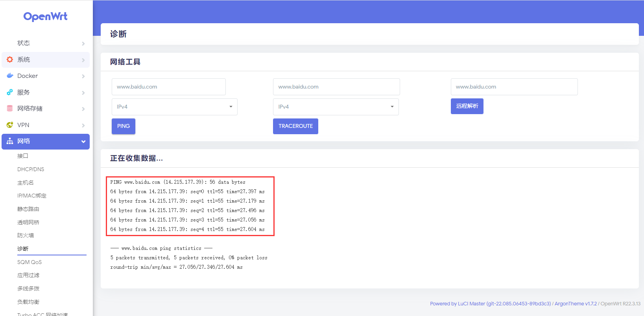Go to the 负载均衡 page
This screenshot has width=644, height=316.
[x=28, y=302]
